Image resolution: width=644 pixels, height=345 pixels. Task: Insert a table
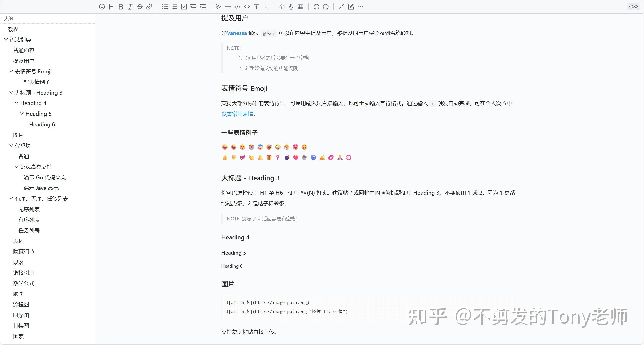click(300, 7)
